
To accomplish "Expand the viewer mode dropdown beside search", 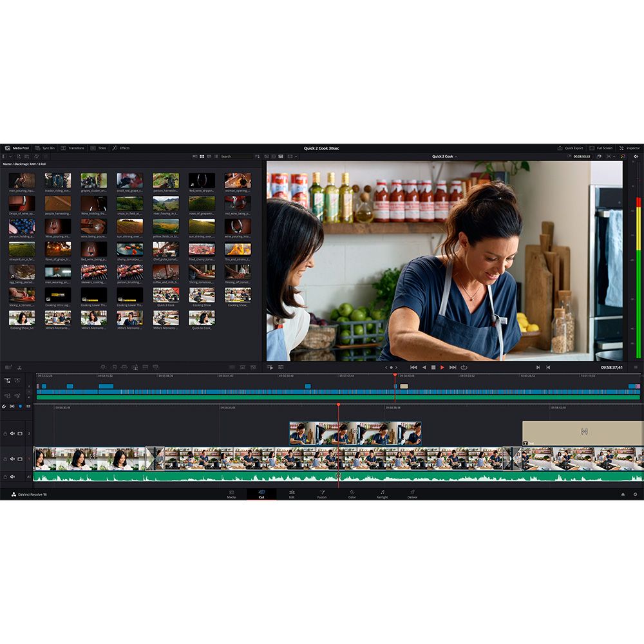I will pos(296,156).
